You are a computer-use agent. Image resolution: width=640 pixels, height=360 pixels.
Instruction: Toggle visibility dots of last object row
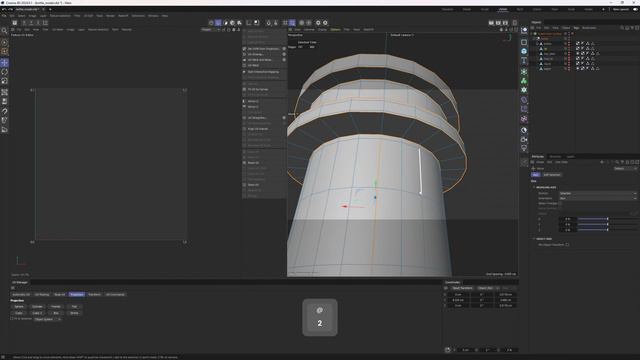click(x=569, y=69)
